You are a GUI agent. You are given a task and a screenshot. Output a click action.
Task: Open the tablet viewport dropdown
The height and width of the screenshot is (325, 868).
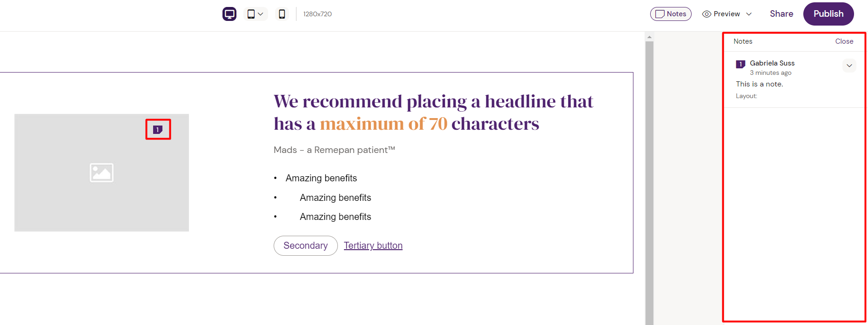pyautogui.click(x=256, y=14)
